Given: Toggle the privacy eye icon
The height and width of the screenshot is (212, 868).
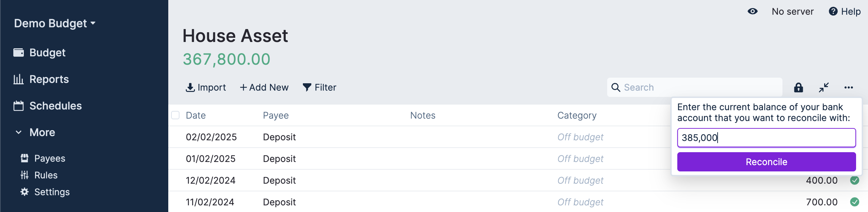Looking at the screenshot, I should pyautogui.click(x=753, y=12).
